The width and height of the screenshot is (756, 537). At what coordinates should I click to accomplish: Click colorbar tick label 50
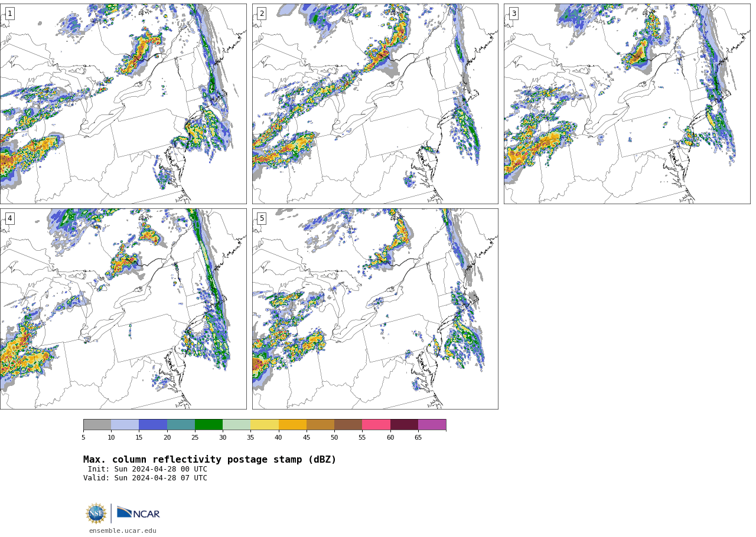pyautogui.click(x=334, y=437)
